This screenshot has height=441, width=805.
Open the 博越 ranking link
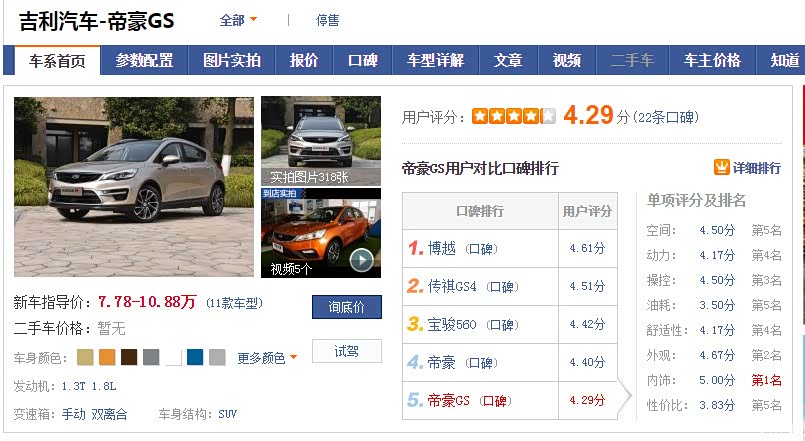pos(442,248)
